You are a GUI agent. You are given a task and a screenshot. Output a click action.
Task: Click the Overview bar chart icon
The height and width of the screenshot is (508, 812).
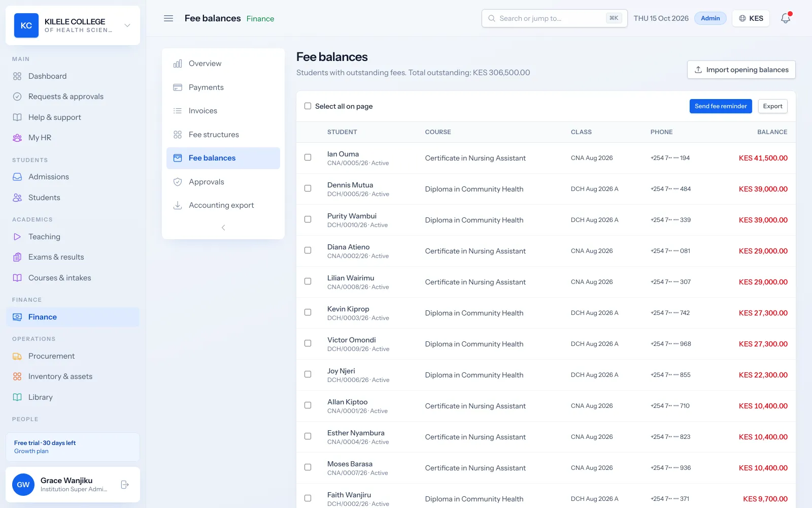178,63
